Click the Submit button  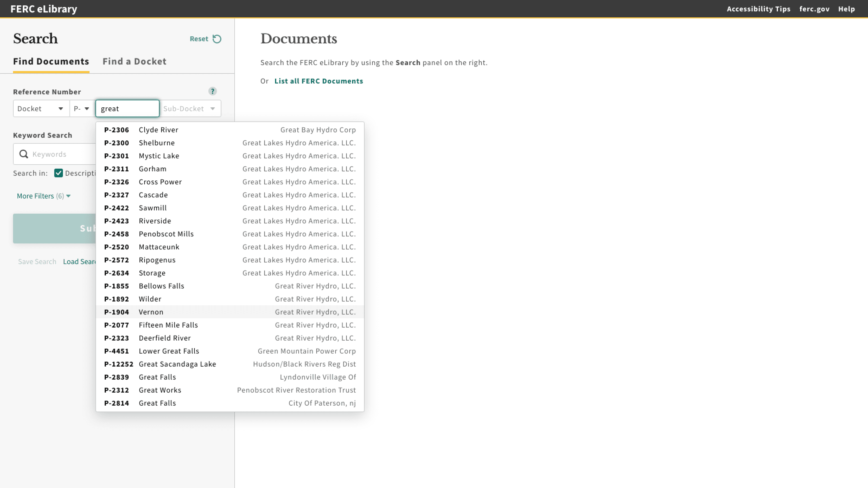tap(55, 228)
